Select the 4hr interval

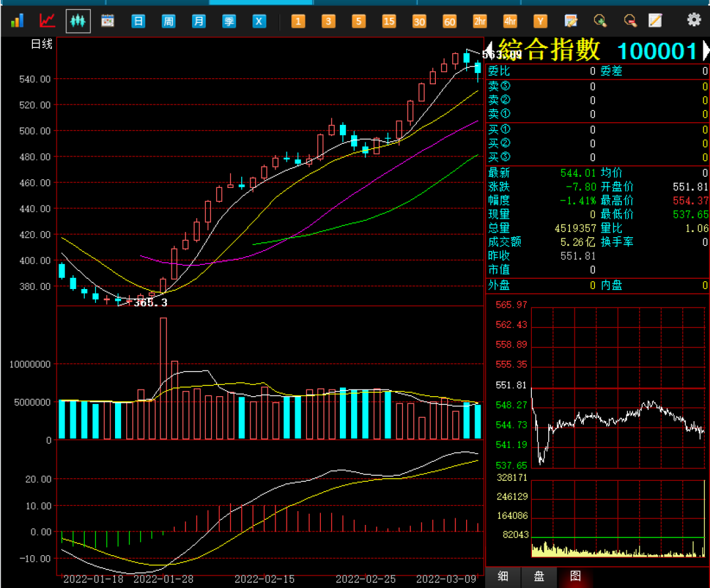coord(510,21)
